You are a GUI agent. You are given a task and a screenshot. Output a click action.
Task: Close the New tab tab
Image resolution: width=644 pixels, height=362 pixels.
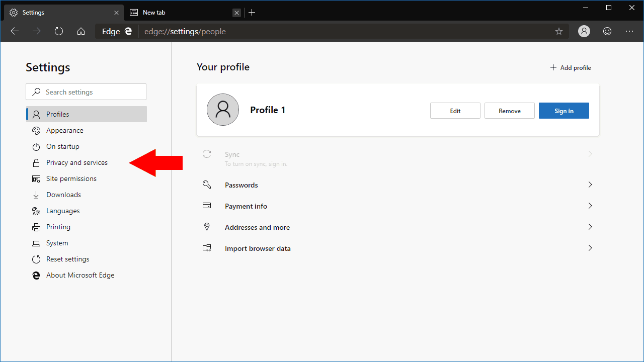[x=237, y=13]
